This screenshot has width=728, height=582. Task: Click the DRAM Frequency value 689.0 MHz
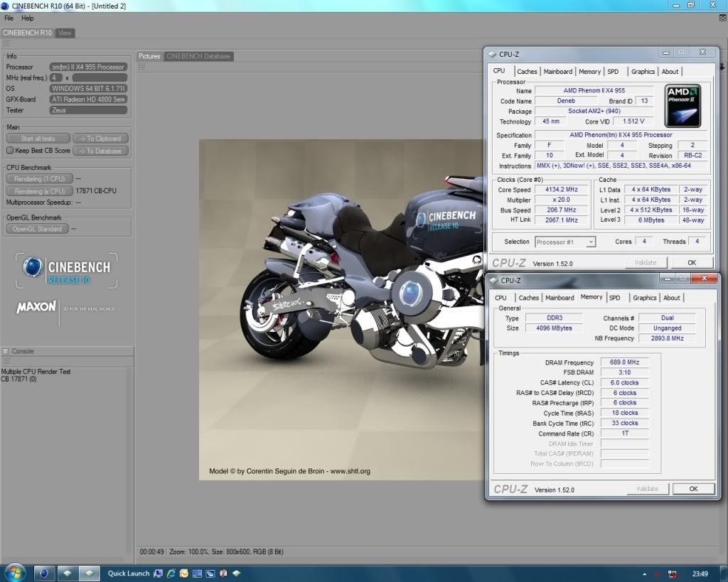624,362
